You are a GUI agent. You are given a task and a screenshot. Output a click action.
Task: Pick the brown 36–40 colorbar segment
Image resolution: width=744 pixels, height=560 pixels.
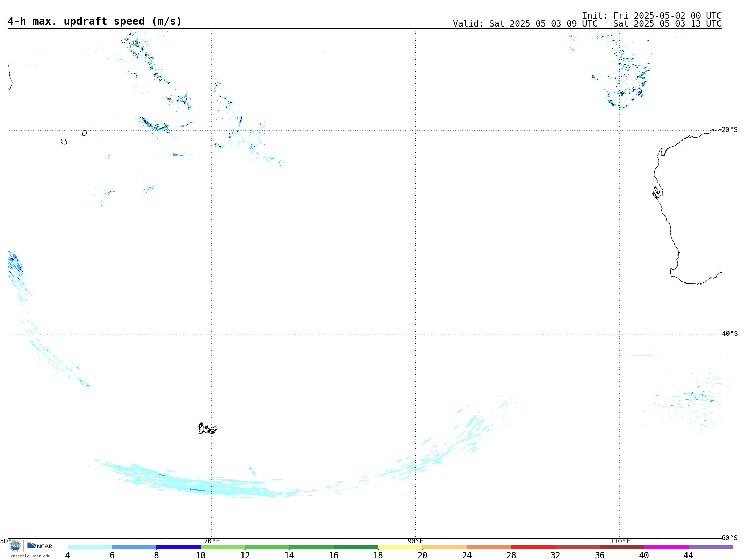pos(622,547)
